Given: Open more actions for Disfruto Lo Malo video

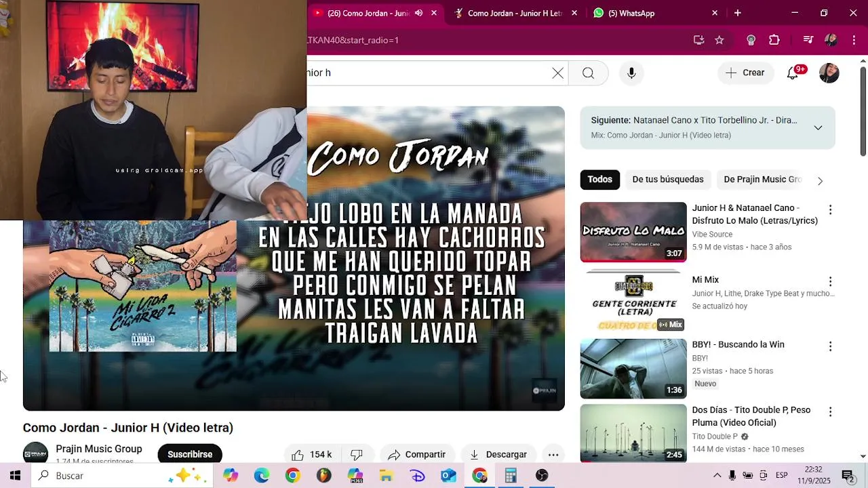Looking at the screenshot, I should 830,210.
